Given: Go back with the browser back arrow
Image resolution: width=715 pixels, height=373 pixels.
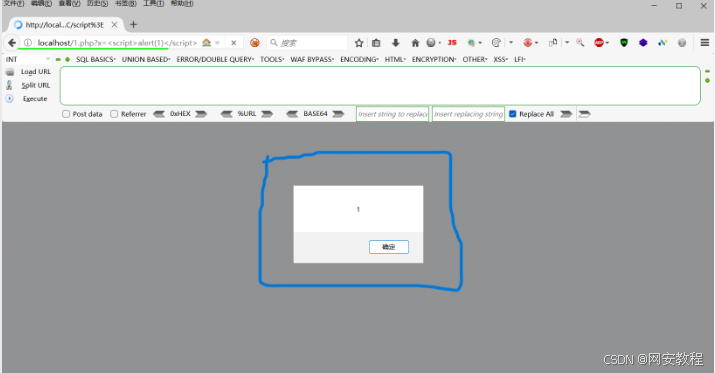Looking at the screenshot, I should pos(12,43).
